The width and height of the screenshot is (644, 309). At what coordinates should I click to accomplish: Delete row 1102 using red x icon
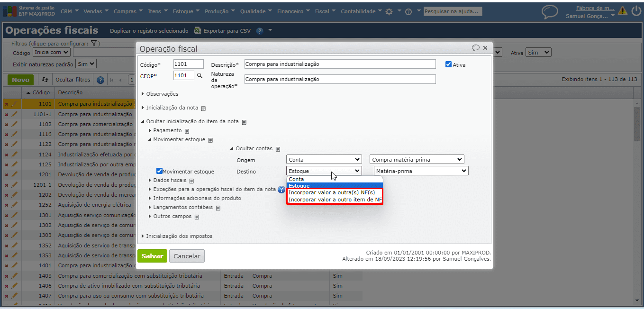pyautogui.click(x=7, y=124)
